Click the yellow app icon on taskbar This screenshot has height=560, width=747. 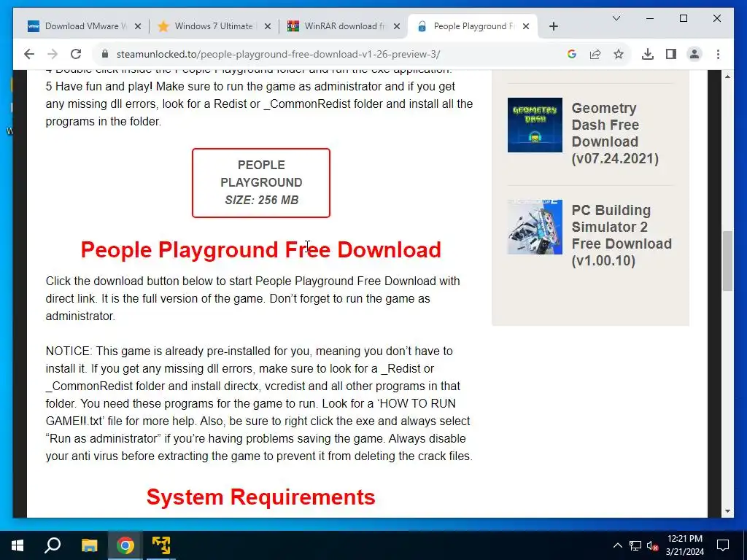[x=161, y=545]
